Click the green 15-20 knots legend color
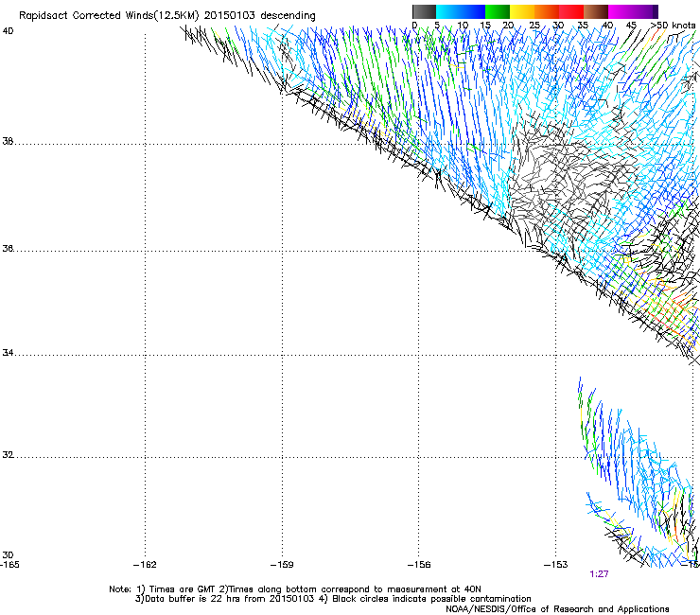Viewport: 700px width, 615px height. pyautogui.click(x=498, y=11)
